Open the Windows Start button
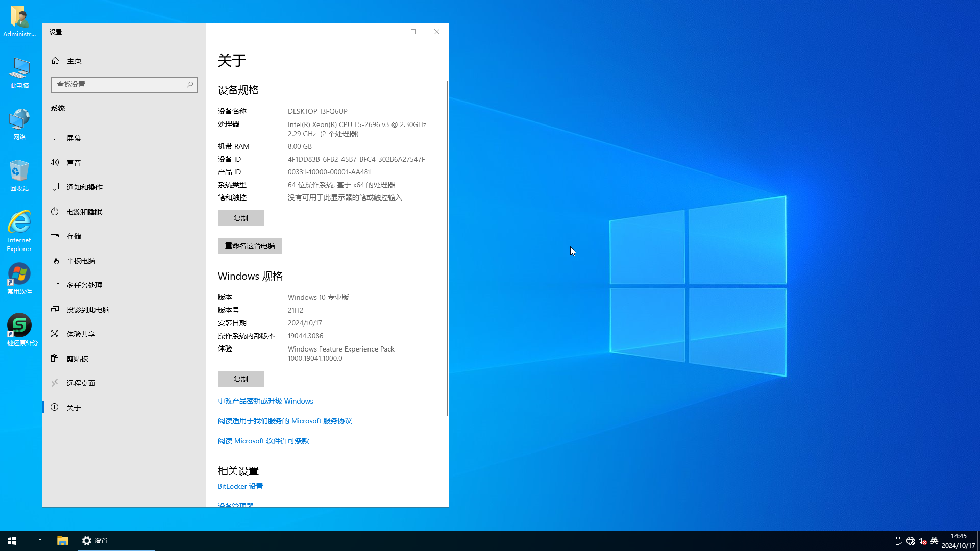The height and width of the screenshot is (551, 980). pyautogui.click(x=12, y=541)
